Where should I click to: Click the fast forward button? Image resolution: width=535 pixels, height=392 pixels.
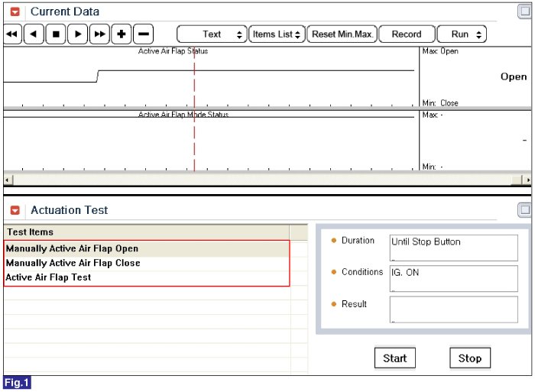click(x=99, y=34)
